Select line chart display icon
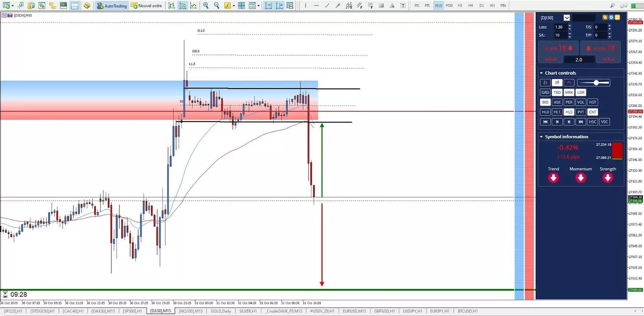 tap(193, 6)
